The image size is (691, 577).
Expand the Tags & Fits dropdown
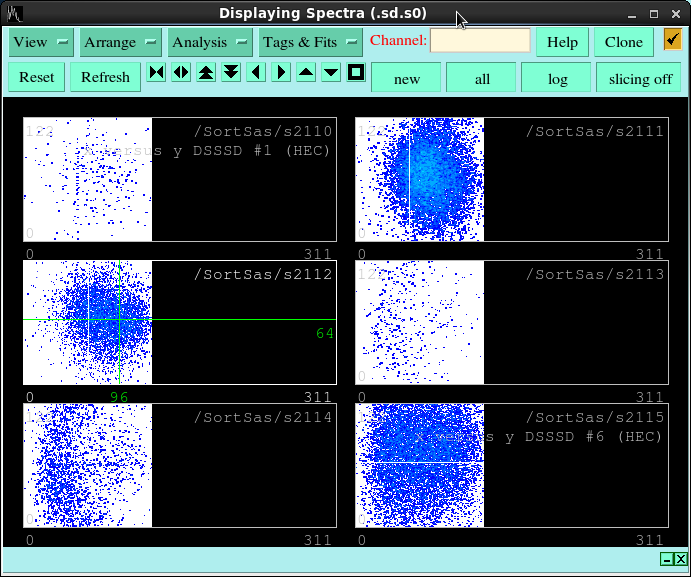pyautogui.click(x=310, y=42)
